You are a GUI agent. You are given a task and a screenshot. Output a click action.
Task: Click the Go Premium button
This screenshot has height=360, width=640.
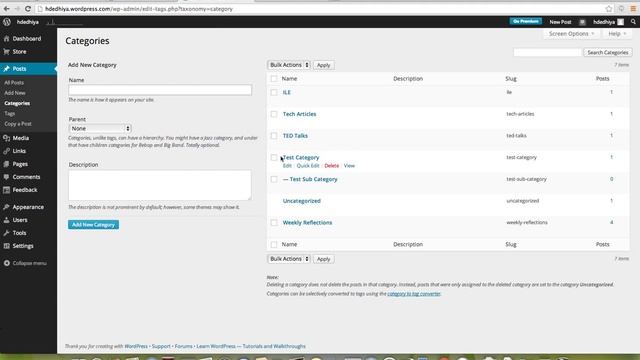pyautogui.click(x=525, y=21)
